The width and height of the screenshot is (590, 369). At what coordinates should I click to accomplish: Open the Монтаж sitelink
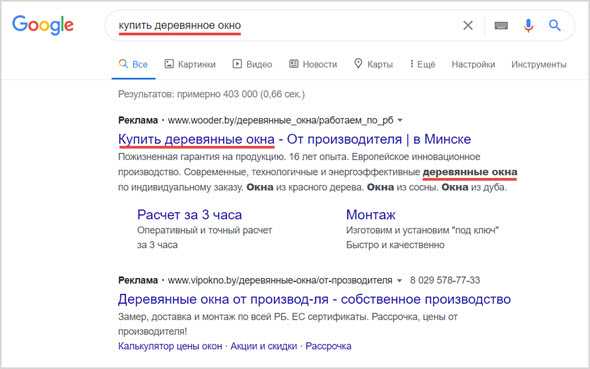(371, 215)
